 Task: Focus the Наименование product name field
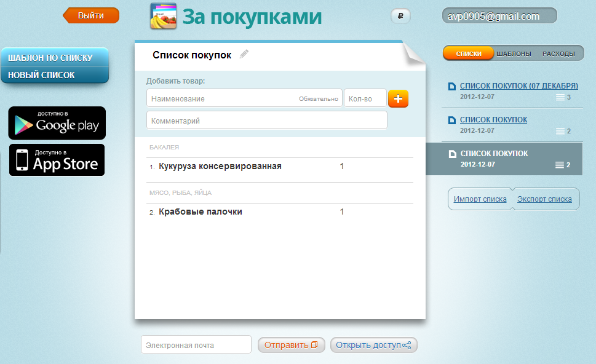(221, 98)
